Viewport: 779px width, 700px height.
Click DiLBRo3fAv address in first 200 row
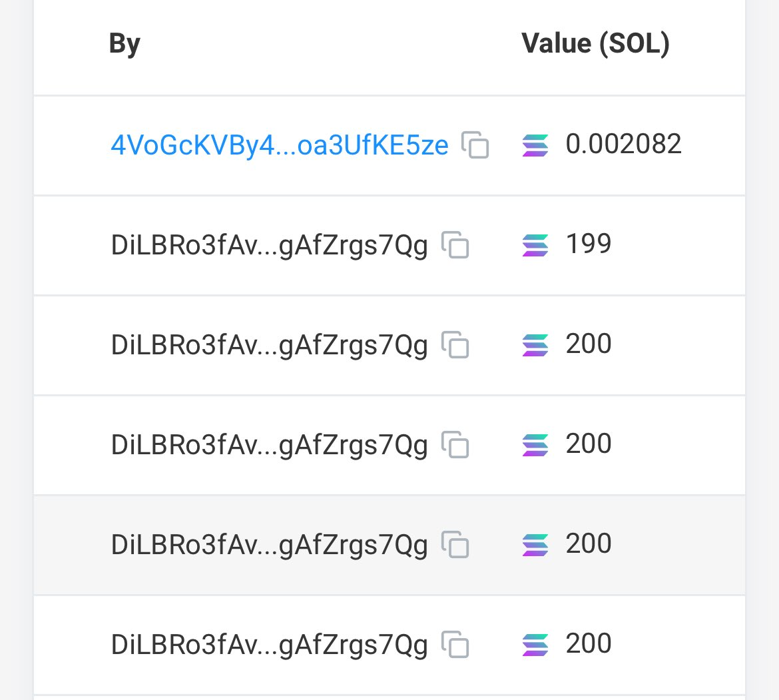tap(269, 345)
